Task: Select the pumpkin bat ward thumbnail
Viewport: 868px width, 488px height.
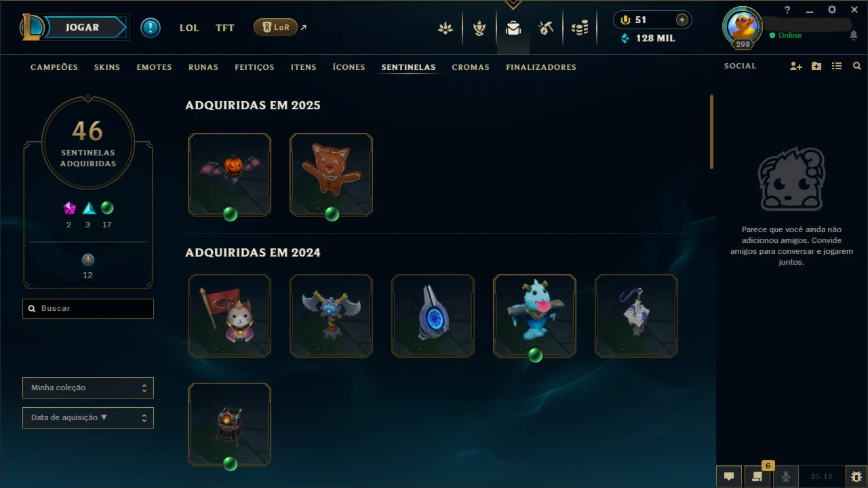Action: pos(229,175)
